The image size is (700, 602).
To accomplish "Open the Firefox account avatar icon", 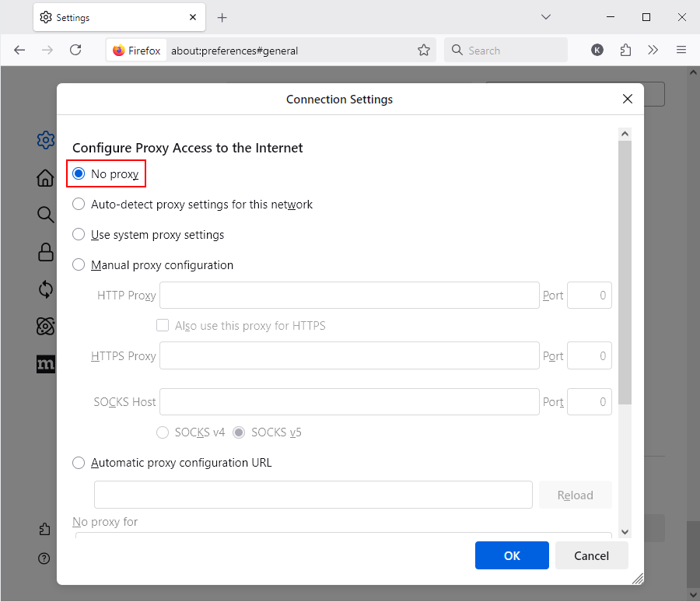I will [597, 50].
